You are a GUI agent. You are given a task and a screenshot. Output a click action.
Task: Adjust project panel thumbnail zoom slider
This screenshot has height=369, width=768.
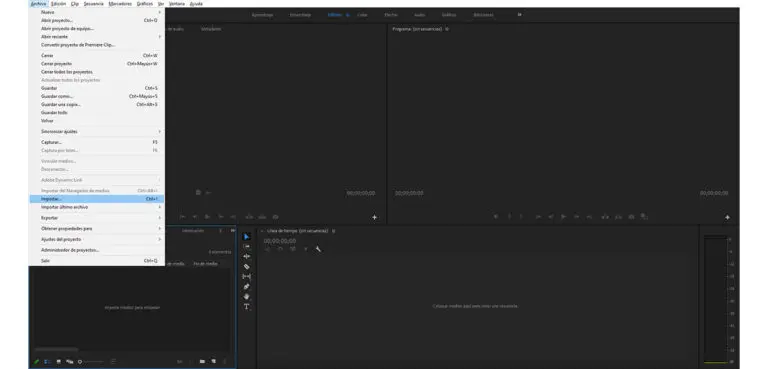coord(91,362)
